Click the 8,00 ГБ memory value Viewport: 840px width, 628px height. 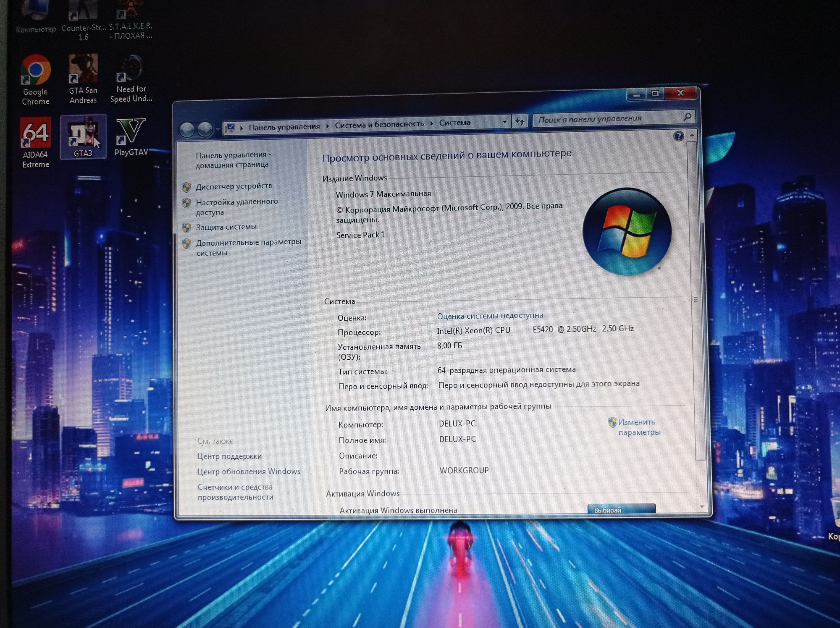click(449, 345)
